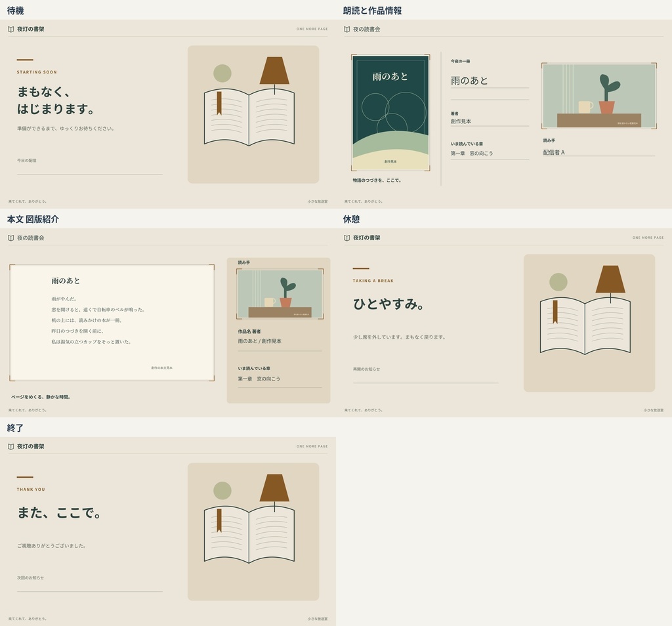The height and width of the screenshot is (626, 672).
Task: Select the 雨のあと dark green book cover
Action: pyautogui.click(x=390, y=113)
